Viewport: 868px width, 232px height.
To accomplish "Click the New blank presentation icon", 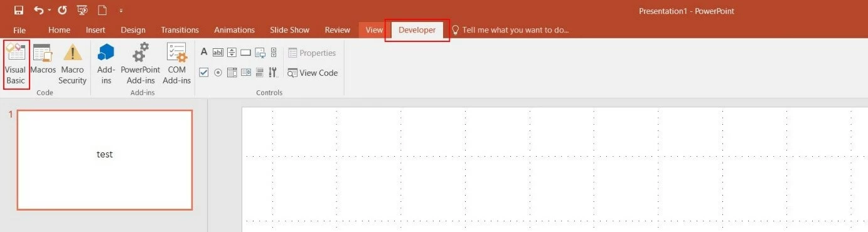I will point(102,10).
